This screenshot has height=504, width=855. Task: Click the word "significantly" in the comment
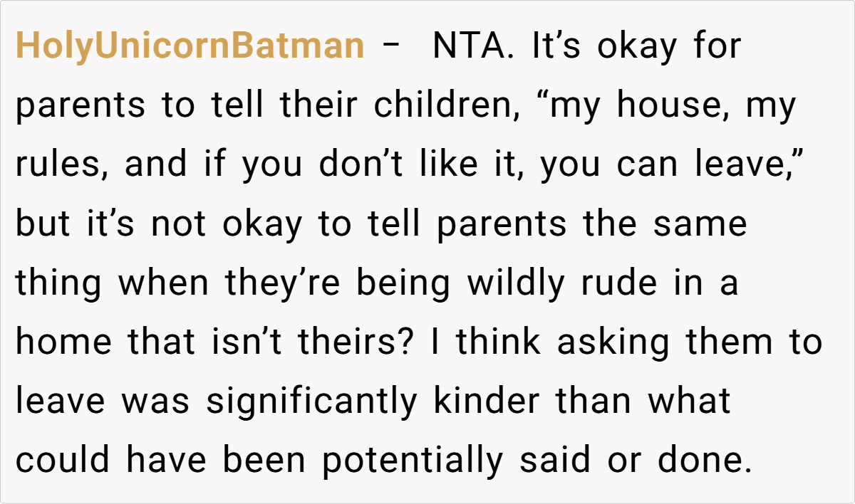click(x=311, y=401)
